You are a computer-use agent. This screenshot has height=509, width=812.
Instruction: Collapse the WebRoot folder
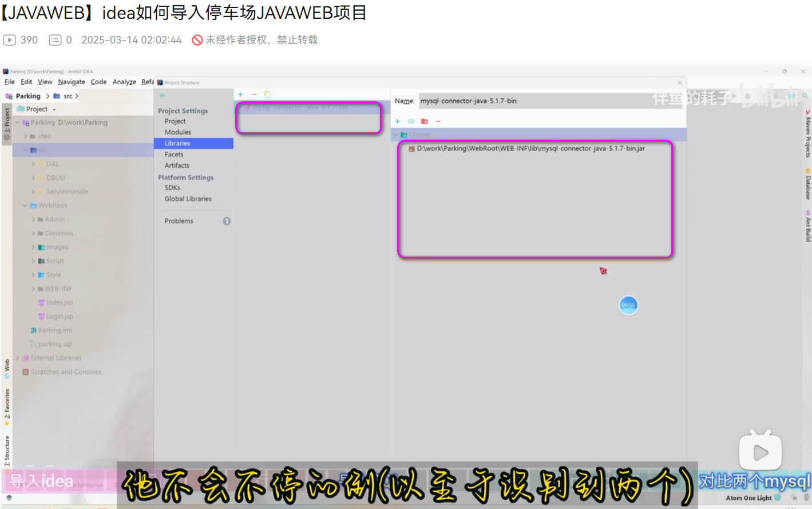(x=25, y=206)
